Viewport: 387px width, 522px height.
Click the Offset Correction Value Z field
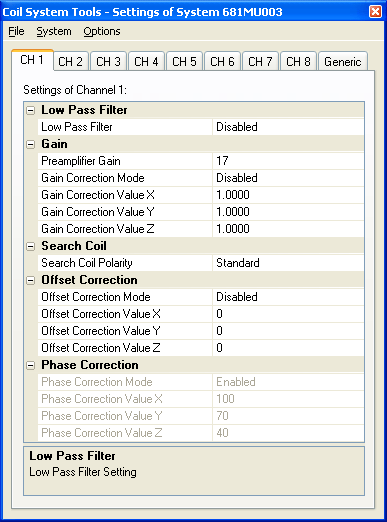[x=288, y=348]
